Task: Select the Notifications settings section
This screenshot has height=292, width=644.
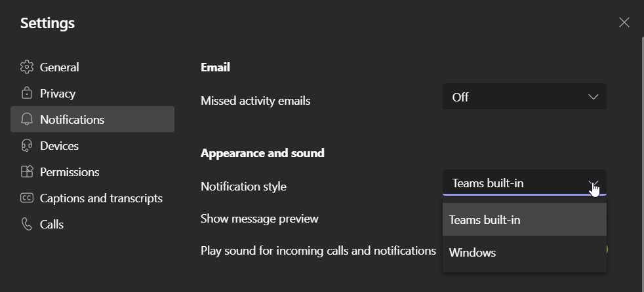Action: 92,119
